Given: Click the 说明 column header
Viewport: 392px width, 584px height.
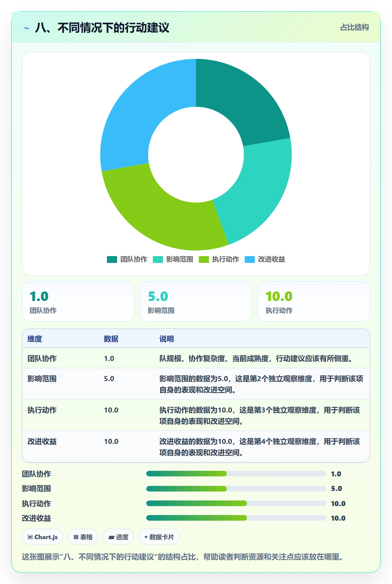Looking at the screenshot, I should pos(167,339).
